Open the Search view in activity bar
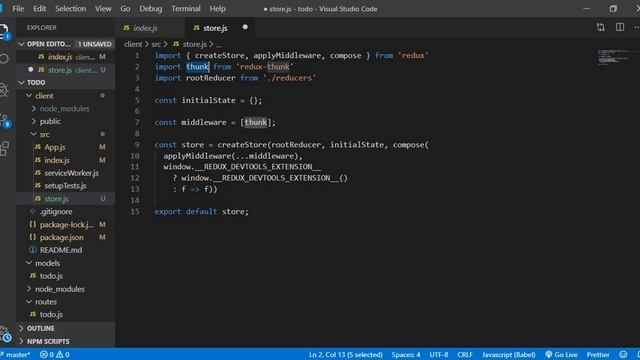Viewport: 640px width, 360px height. tap(4, 60)
